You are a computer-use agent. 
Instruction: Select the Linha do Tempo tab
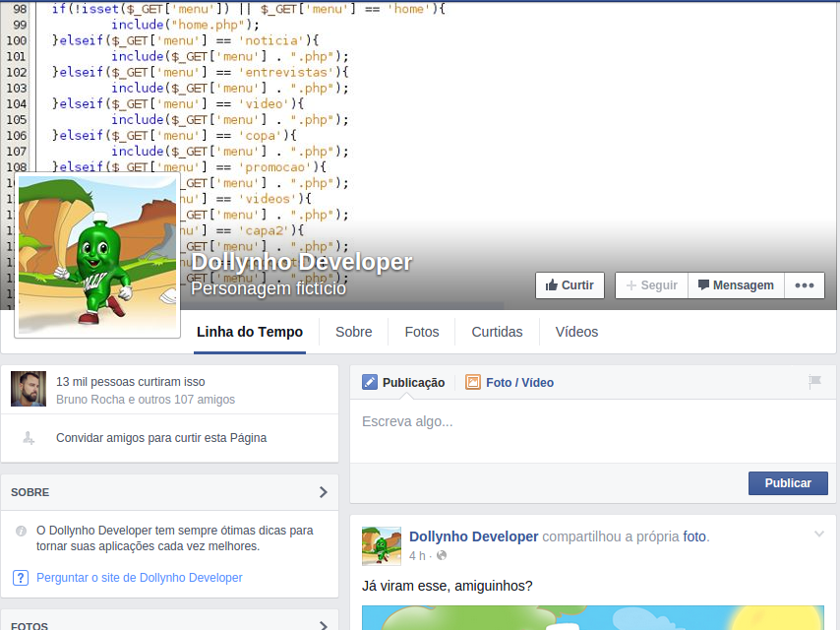250,332
